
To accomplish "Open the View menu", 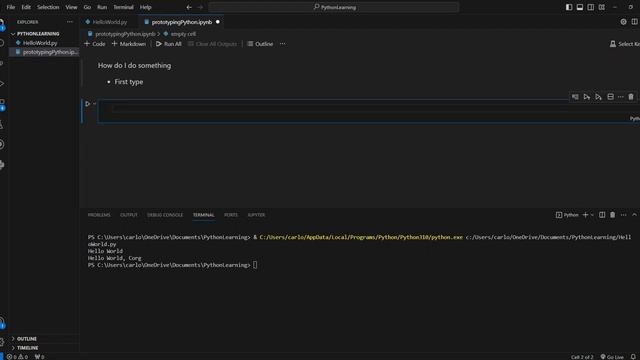I will tap(71, 7).
